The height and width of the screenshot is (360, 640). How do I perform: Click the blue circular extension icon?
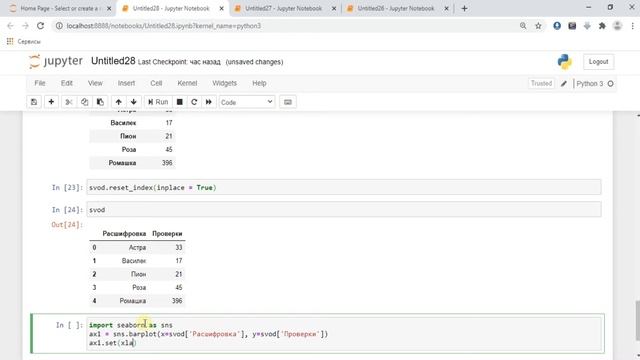(x=557, y=26)
